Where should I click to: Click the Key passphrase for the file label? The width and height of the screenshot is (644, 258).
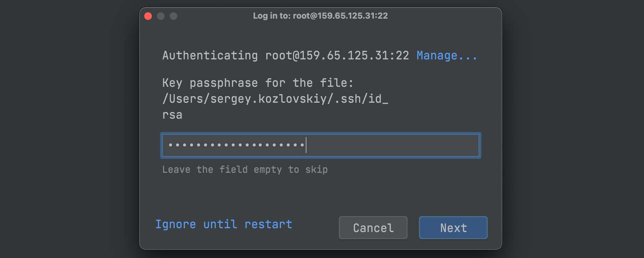[x=258, y=83]
